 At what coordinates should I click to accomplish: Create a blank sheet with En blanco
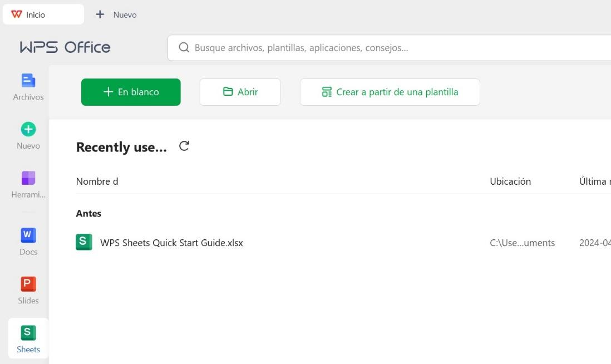[131, 92]
